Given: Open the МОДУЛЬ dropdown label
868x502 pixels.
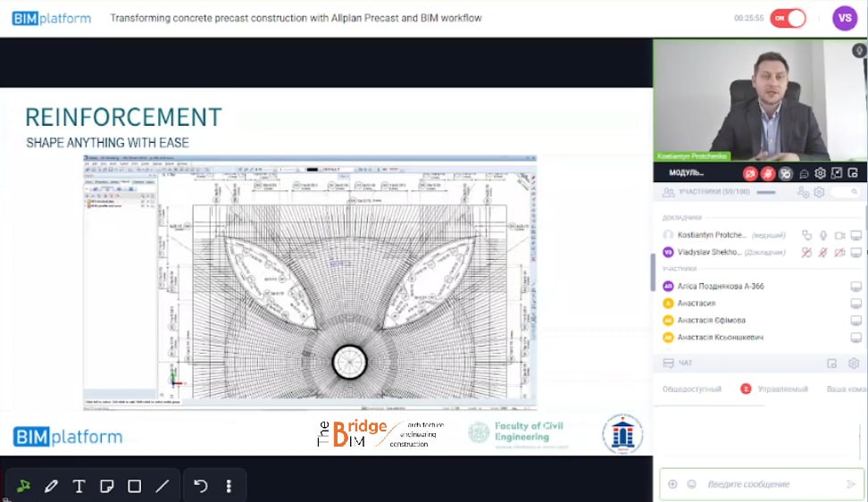Looking at the screenshot, I should pyautogui.click(x=687, y=172).
